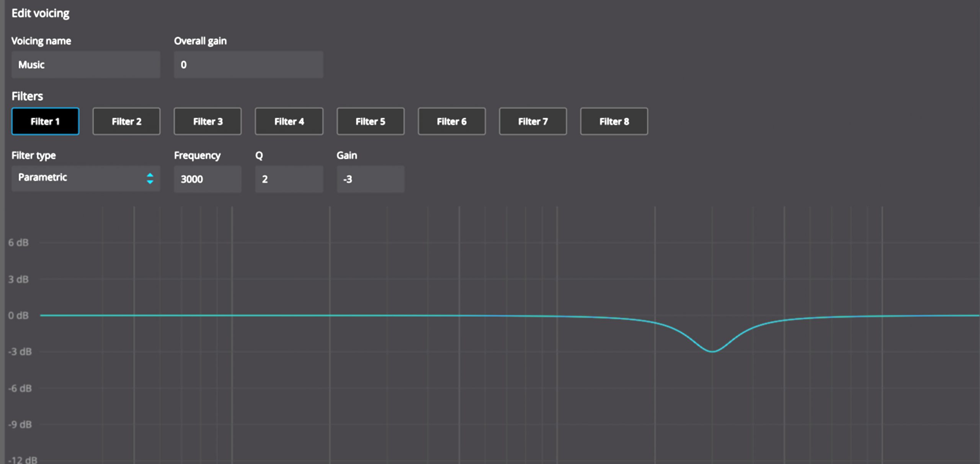Open Filter 7
Screen dimensions: 980x464
[532, 121]
